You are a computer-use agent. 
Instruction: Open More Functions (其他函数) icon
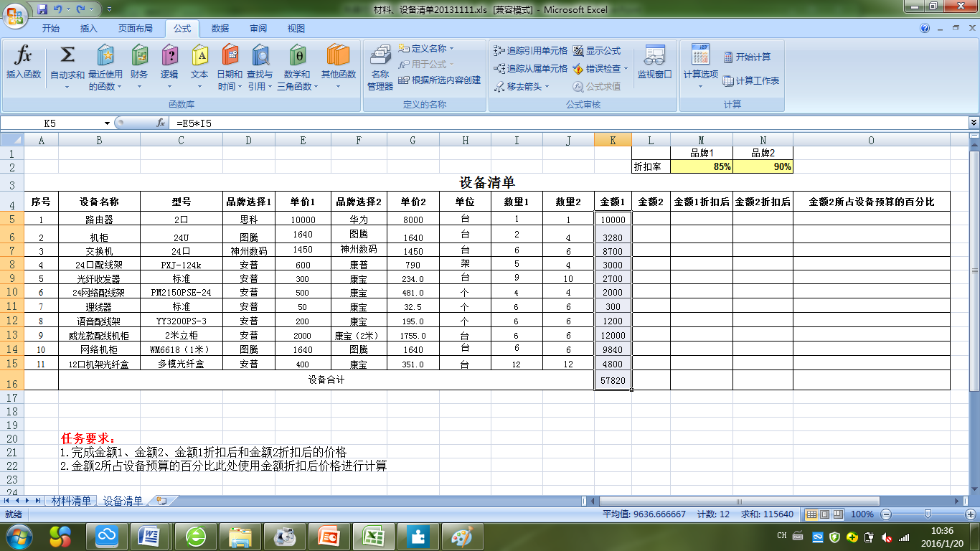coord(338,55)
